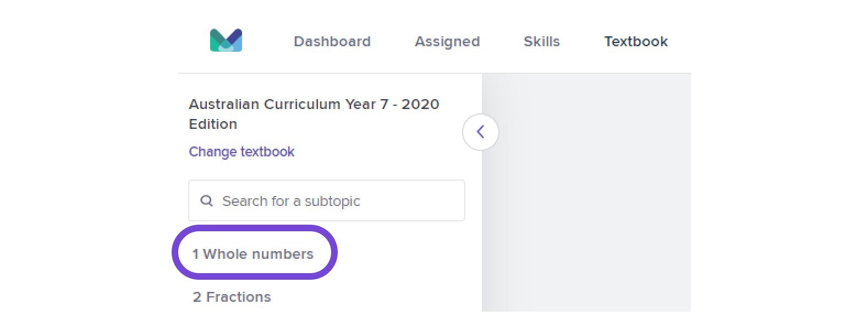Click the Whole numbers highlighted topic
This screenshot has height=326, width=868.
click(x=253, y=254)
